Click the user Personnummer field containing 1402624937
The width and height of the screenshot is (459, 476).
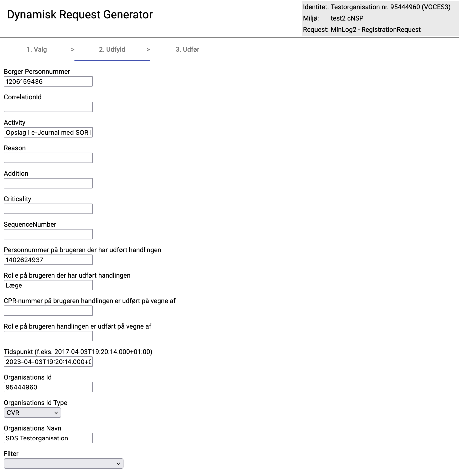[48, 260]
